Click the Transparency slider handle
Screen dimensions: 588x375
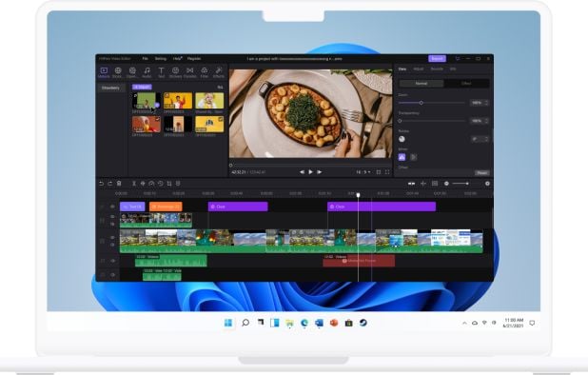point(401,121)
